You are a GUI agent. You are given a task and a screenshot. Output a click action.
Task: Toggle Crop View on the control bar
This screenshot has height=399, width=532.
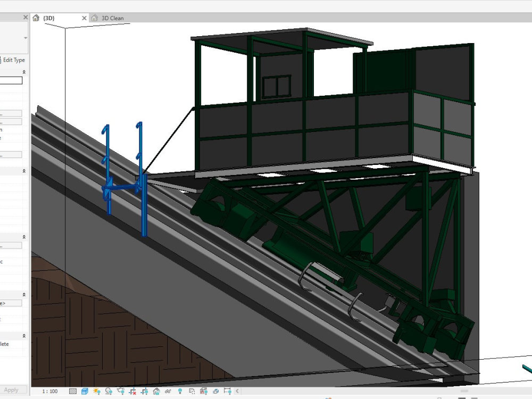[x=132, y=391]
